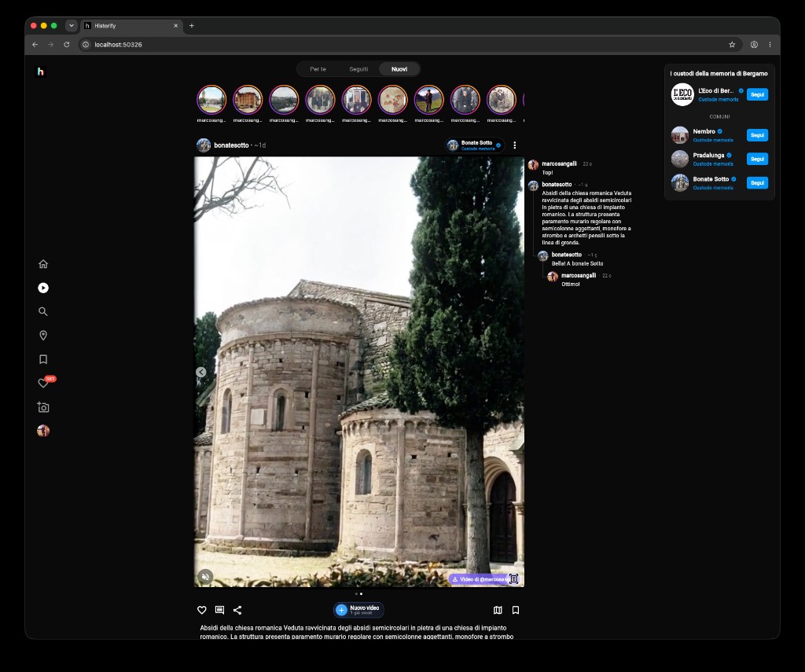This screenshot has height=672, width=805.
Task: Open Chrome's three-dot menu
Action: click(770, 45)
